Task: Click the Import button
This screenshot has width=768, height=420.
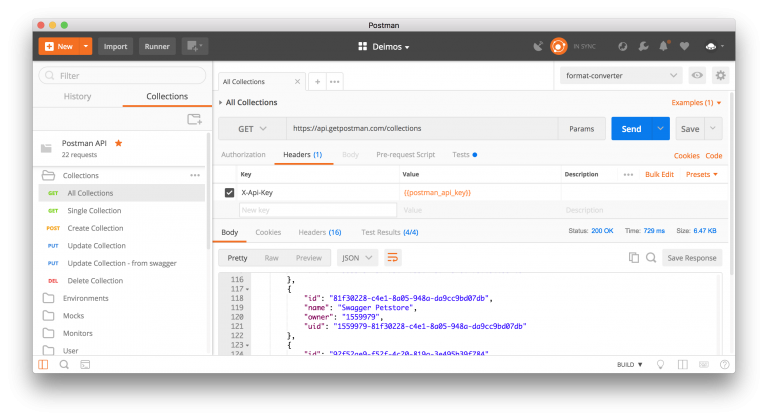Action: (x=116, y=47)
